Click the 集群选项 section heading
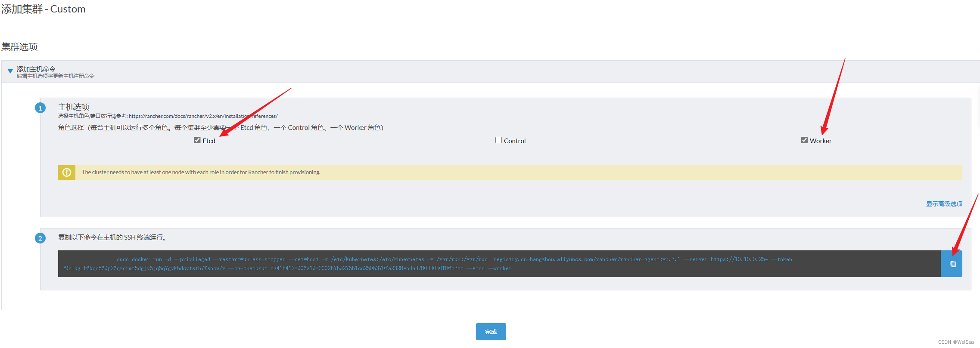The height and width of the screenshot is (348, 980). (19, 46)
